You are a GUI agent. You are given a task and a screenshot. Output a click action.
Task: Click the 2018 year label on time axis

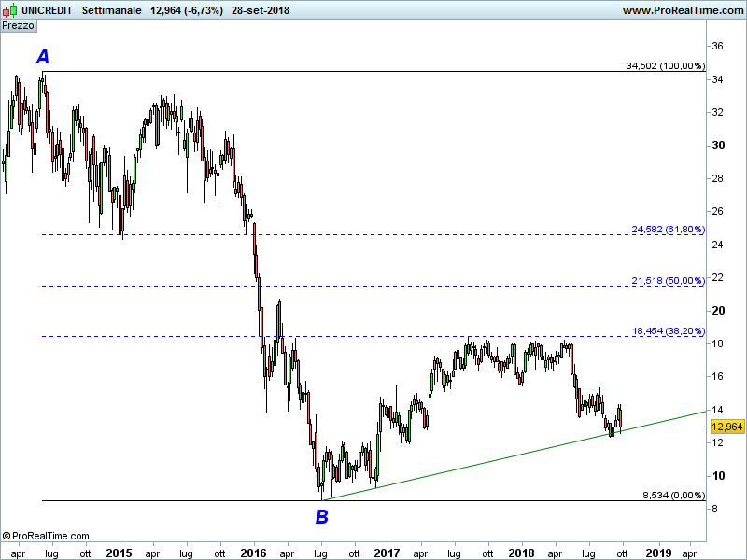pos(521,553)
